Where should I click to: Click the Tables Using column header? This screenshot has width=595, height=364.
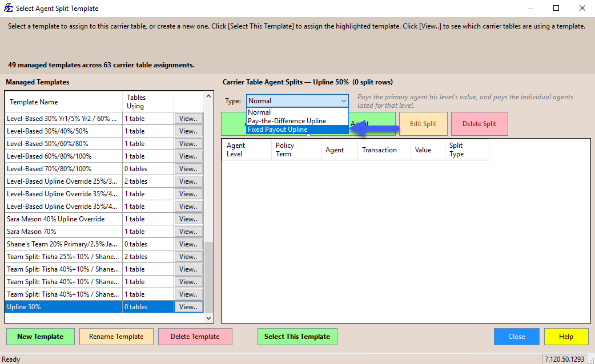(148, 102)
